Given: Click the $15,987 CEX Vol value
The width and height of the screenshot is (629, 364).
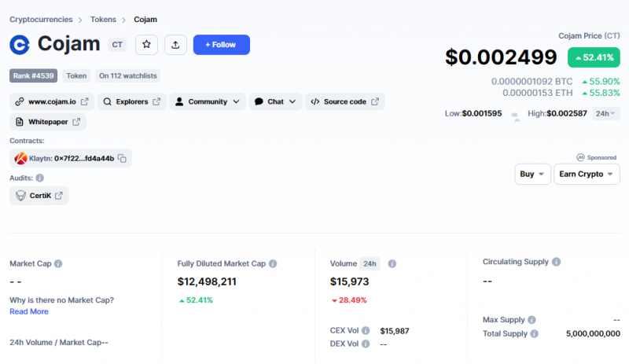Looking at the screenshot, I should tap(395, 331).
